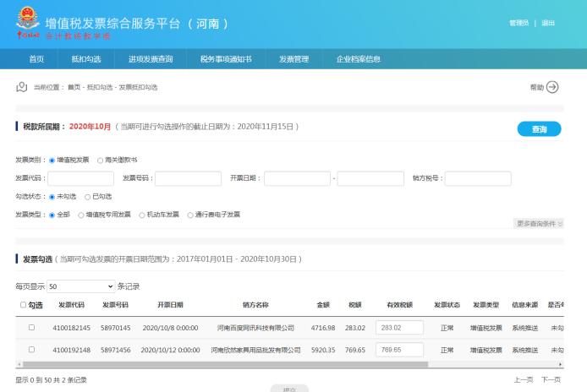Click invoice code 4100192148

[72, 350]
